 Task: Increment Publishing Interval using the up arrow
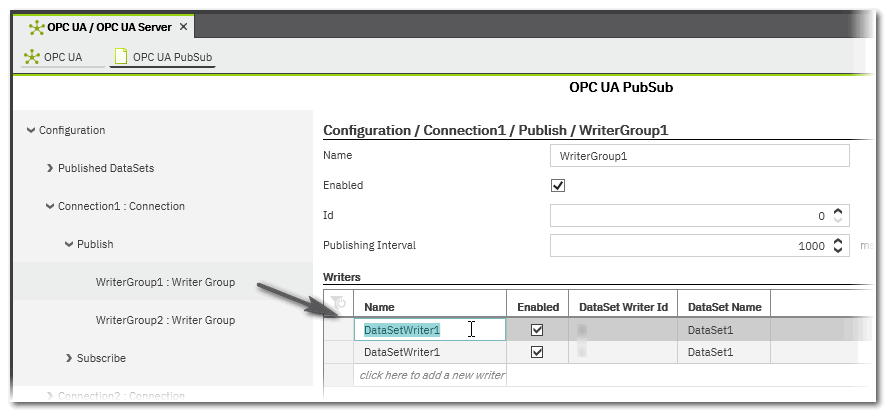839,241
